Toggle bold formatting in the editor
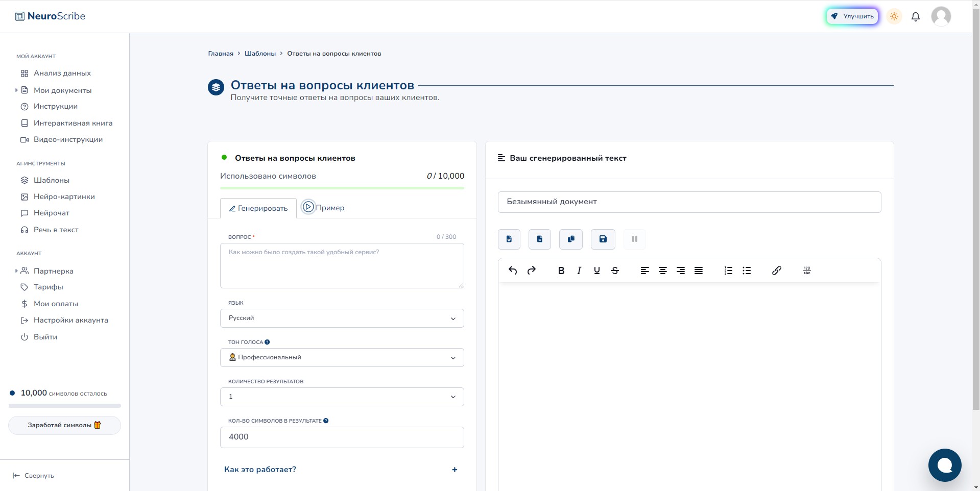980x491 pixels. tap(561, 271)
